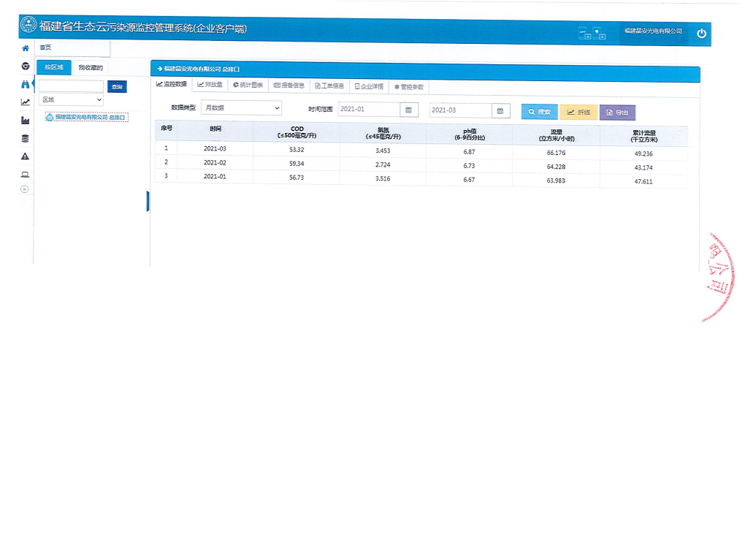756x535 pixels.
Task: Open the 数据类型 月数据 dropdown
Action: (x=241, y=108)
